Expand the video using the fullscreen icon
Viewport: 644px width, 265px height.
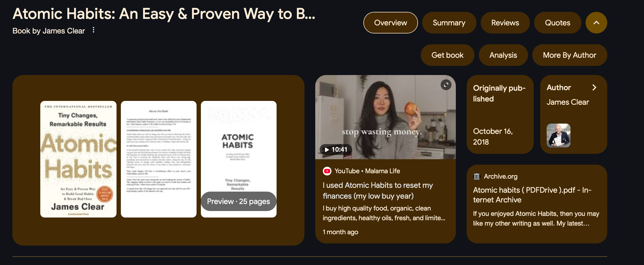pos(446,85)
